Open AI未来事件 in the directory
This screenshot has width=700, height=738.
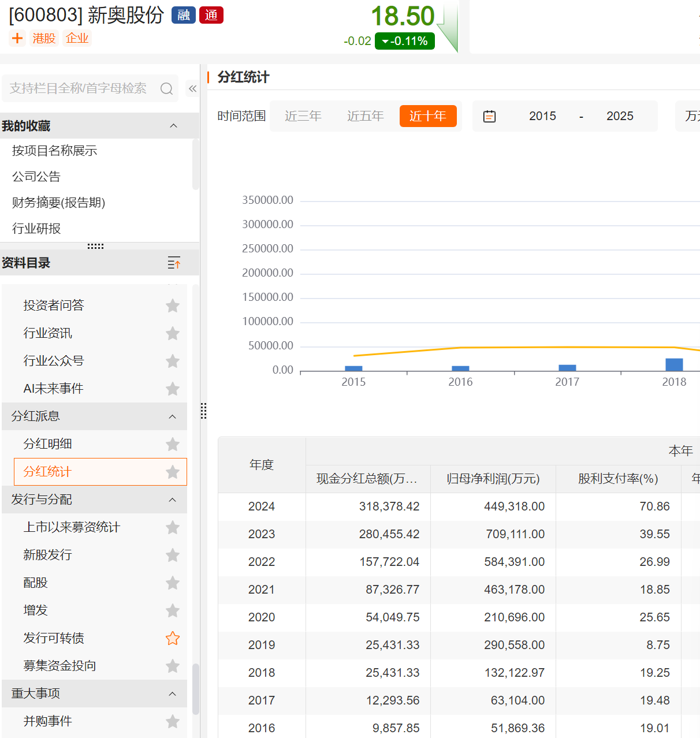coord(54,389)
